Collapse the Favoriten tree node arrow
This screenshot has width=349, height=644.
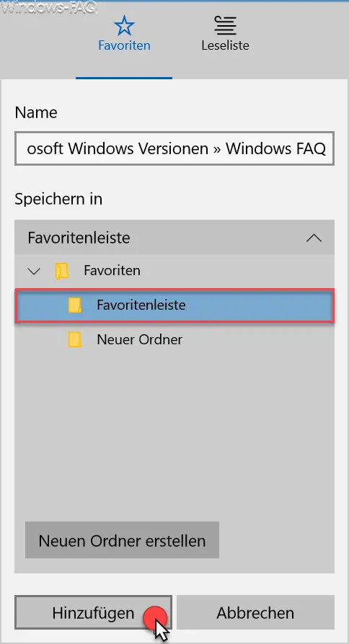(x=34, y=271)
